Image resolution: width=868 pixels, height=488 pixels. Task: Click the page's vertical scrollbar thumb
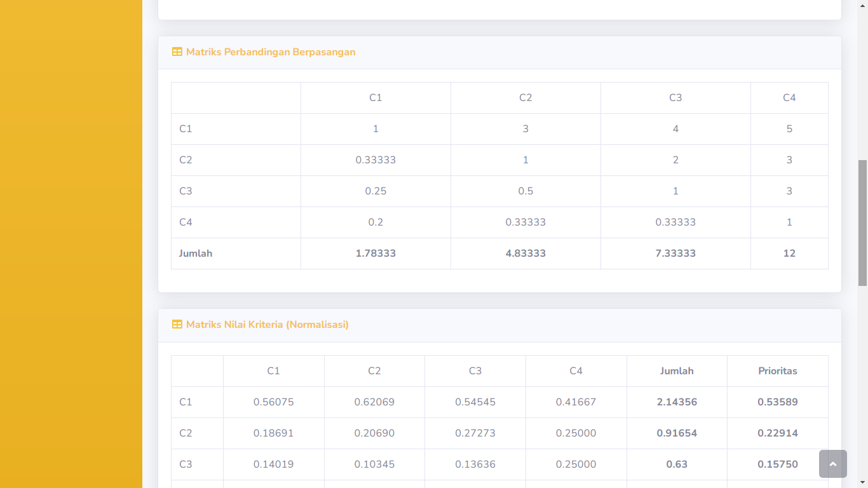click(x=862, y=222)
